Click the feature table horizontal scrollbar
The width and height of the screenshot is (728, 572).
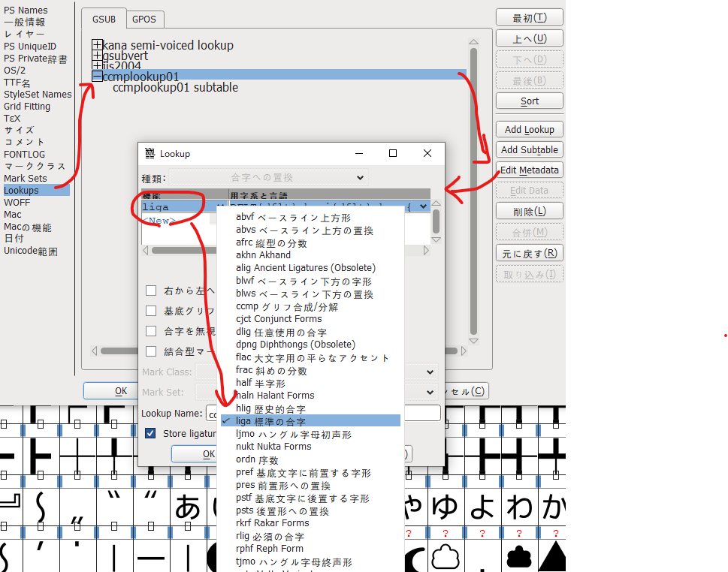coord(184,251)
